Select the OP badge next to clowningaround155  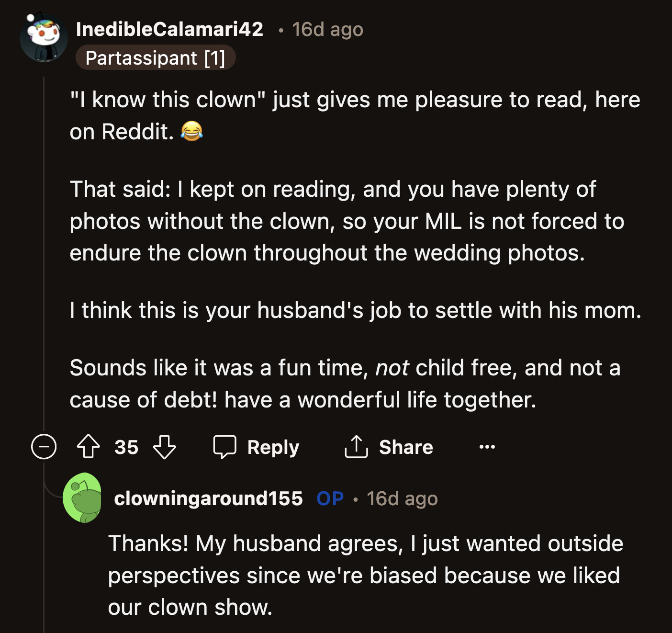pos(329,499)
